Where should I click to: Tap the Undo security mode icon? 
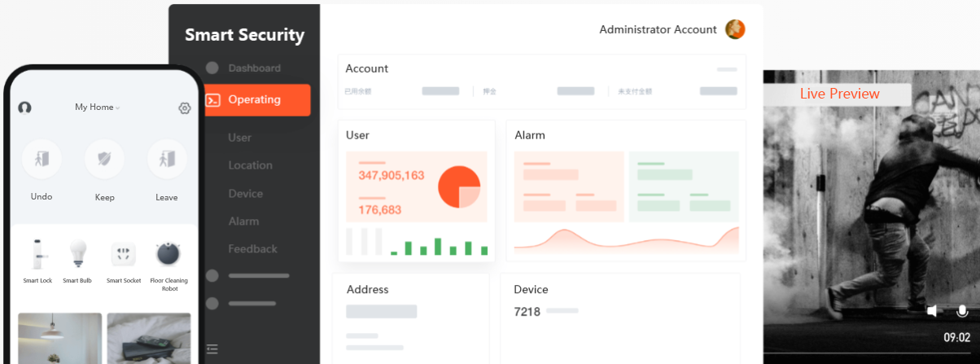[x=42, y=160]
